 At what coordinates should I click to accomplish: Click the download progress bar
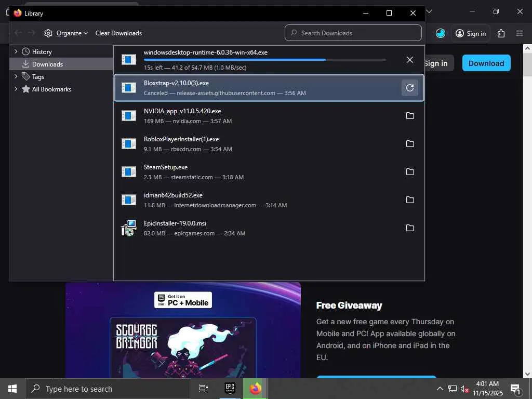pyautogui.click(x=264, y=60)
